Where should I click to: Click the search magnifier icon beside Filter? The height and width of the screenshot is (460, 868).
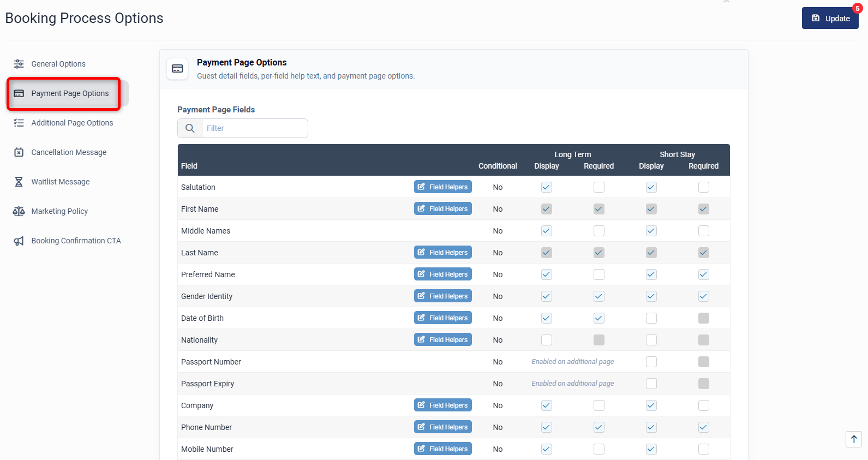click(x=190, y=128)
